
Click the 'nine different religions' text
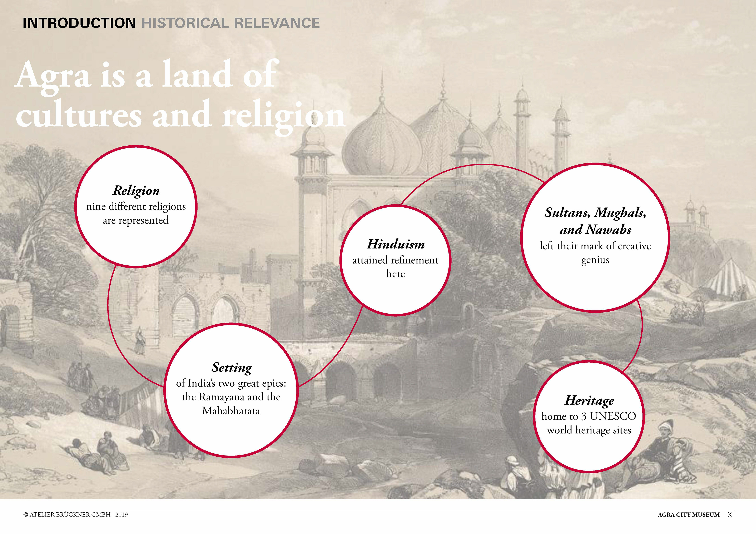tap(136, 207)
